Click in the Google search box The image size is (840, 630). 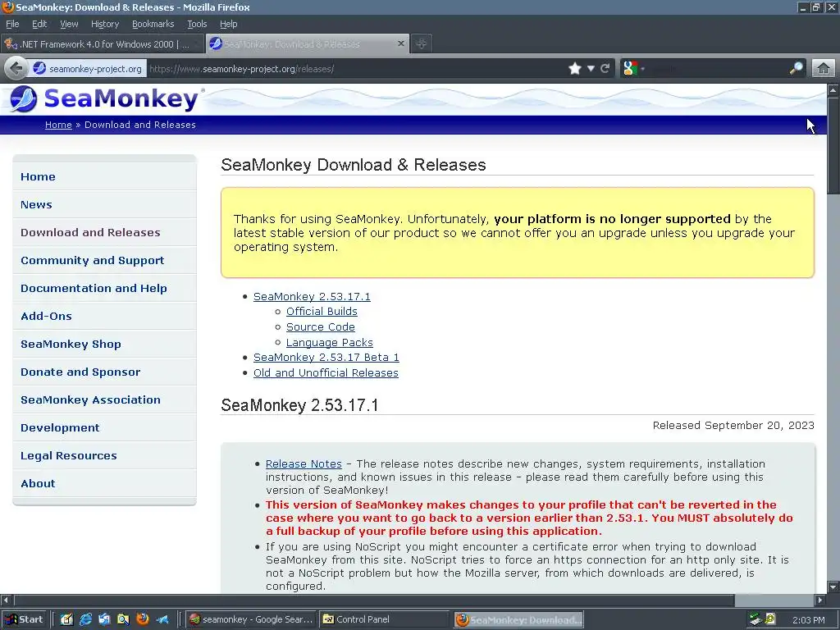click(x=717, y=69)
